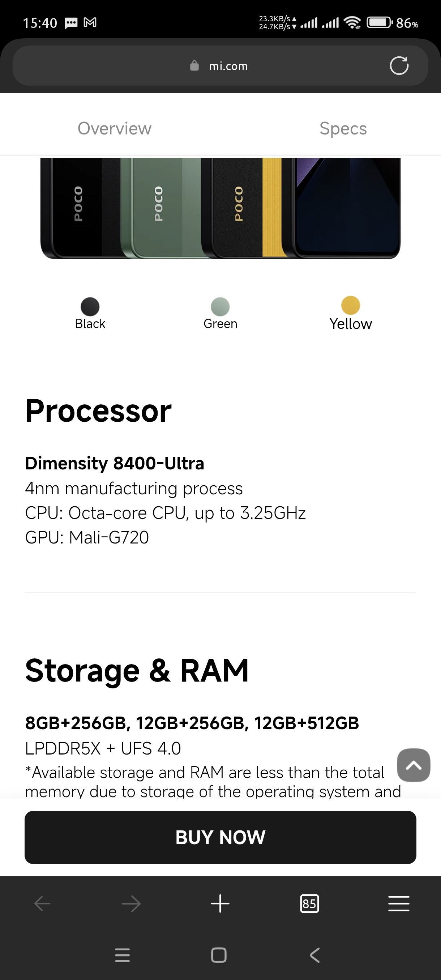
Task: Reload the mi.com page
Action: 399,66
